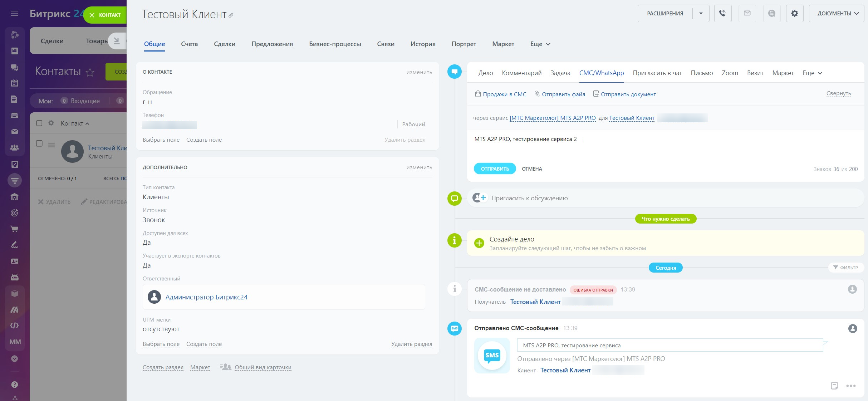Click the chat bubble icon in header

point(771,13)
